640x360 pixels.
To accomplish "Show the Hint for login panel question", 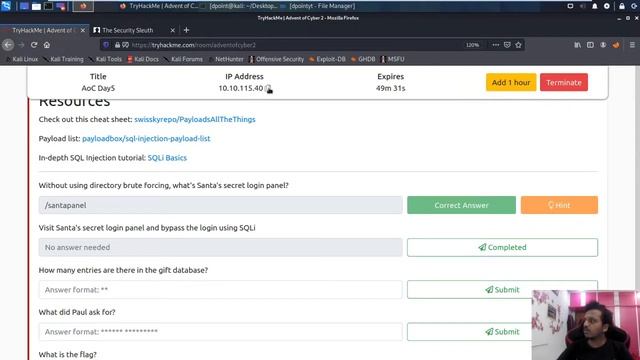I will 559,205.
